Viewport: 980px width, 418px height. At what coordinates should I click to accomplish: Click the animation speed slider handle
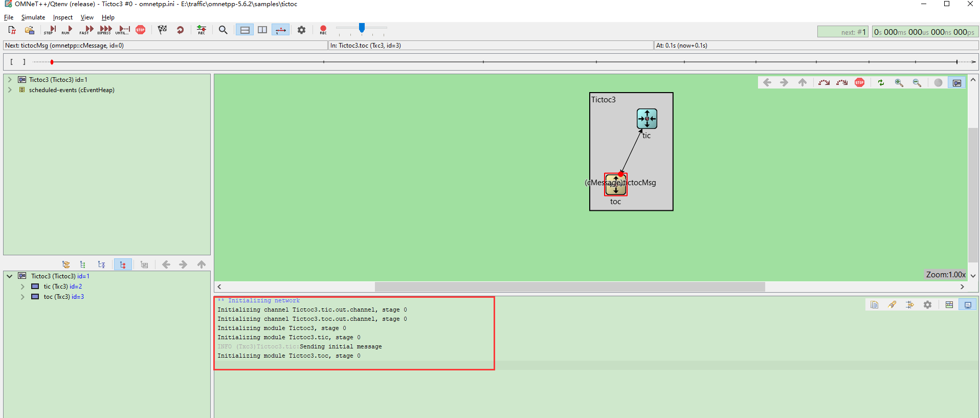pyautogui.click(x=362, y=28)
